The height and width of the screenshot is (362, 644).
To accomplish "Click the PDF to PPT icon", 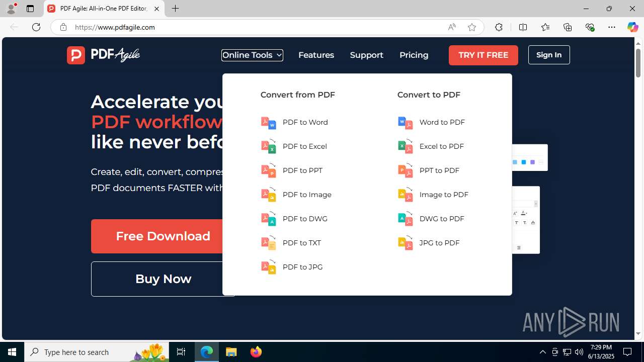I will pyautogui.click(x=269, y=170).
